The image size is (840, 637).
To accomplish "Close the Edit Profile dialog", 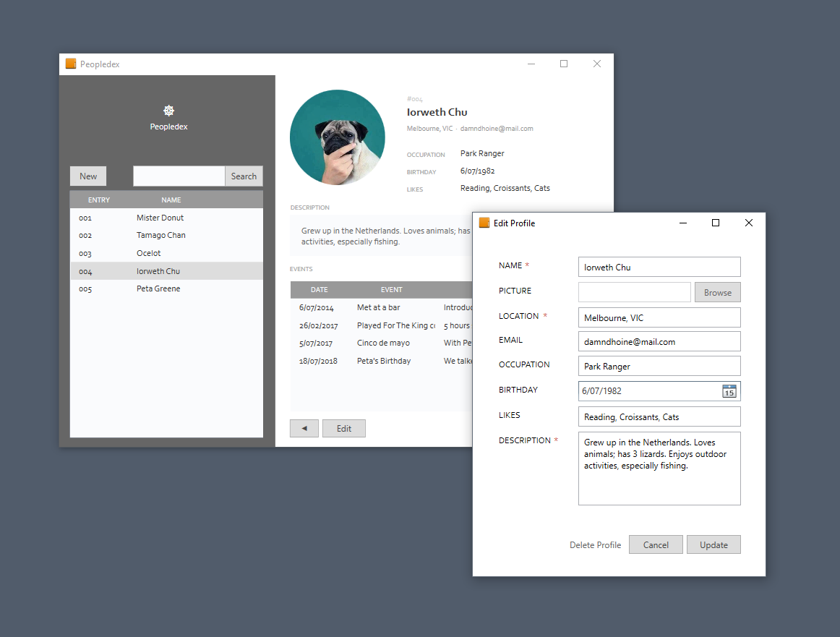I will click(x=748, y=223).
